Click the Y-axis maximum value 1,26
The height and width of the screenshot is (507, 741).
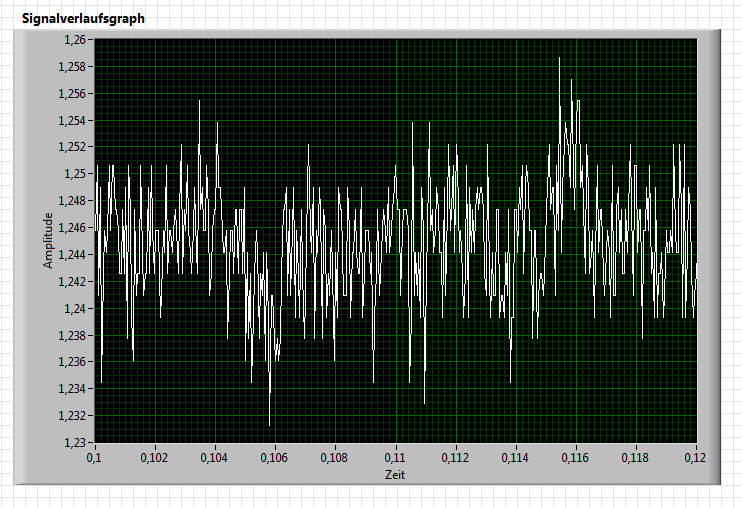click(75, 40)
